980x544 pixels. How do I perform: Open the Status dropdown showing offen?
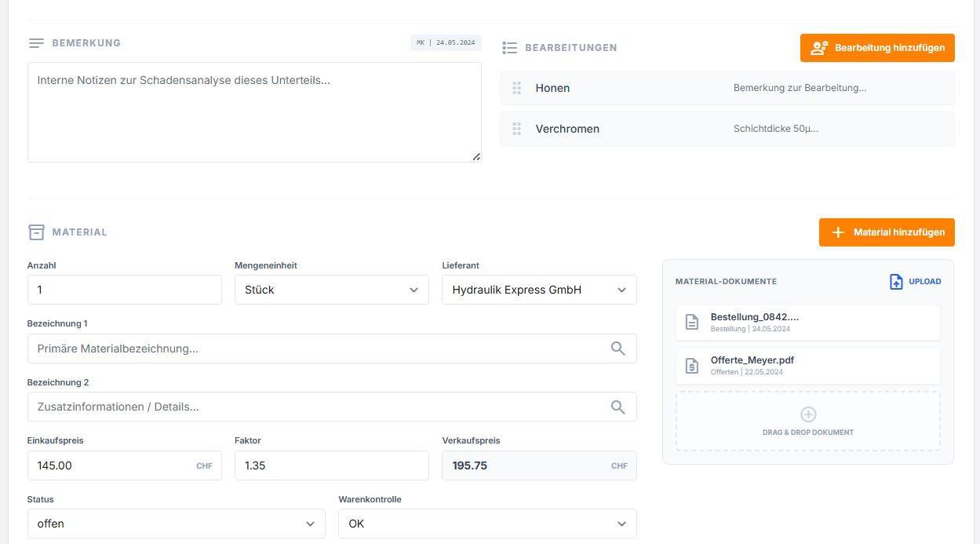point(177,524)
